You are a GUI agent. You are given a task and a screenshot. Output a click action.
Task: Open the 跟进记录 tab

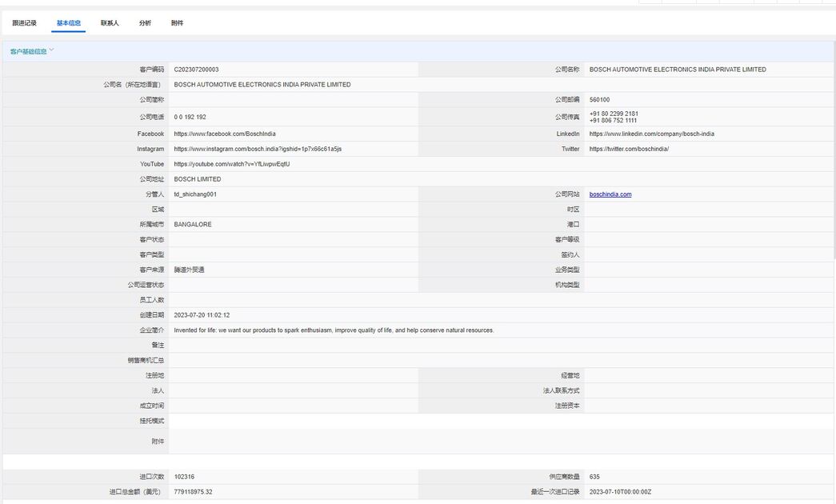click(25, 23)
